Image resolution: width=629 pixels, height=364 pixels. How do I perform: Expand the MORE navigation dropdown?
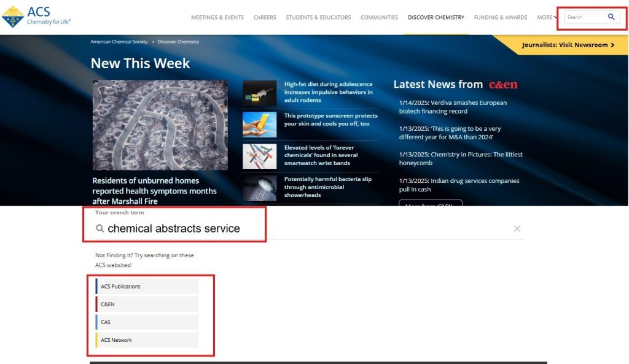coord(547,17)
